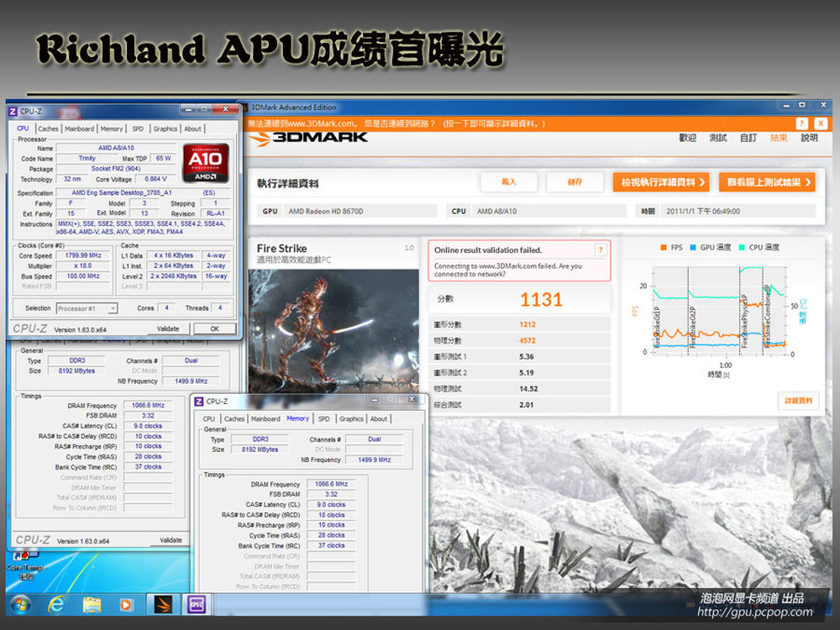Click the 3DMark logo in the header
Screen dimensions: 840x630
[x=309, y=138]
